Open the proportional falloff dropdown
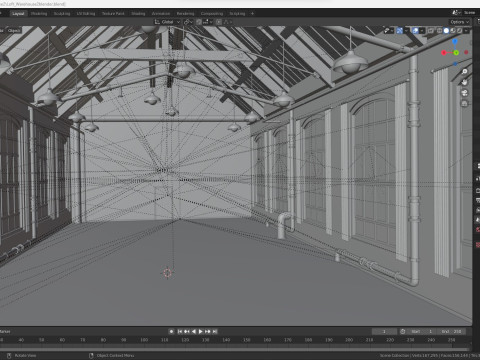This screenshot has height=360, width=480. coord(228,22)
